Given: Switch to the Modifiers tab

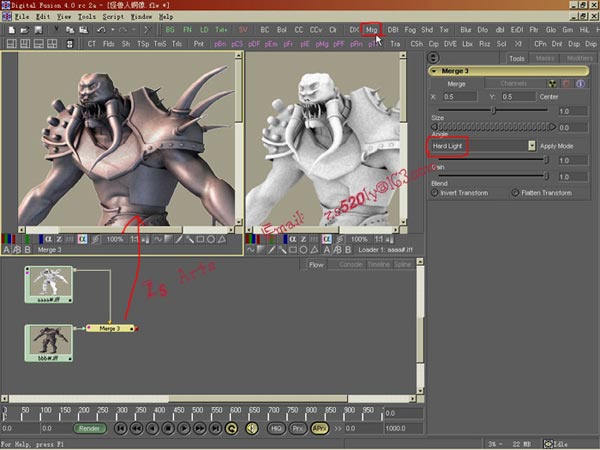Looking at the screenshot, I should pyautogui.click(x=579, y=58).
